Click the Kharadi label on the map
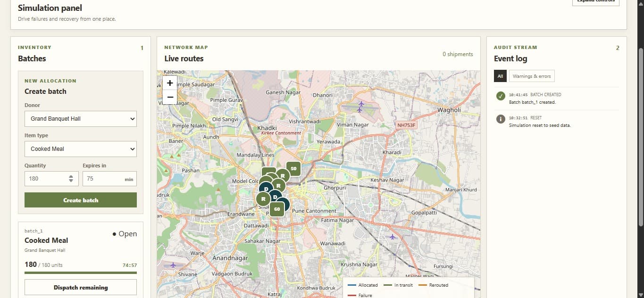Image resolution: width=644 pixels, height=298 pixels. point(392,152)
